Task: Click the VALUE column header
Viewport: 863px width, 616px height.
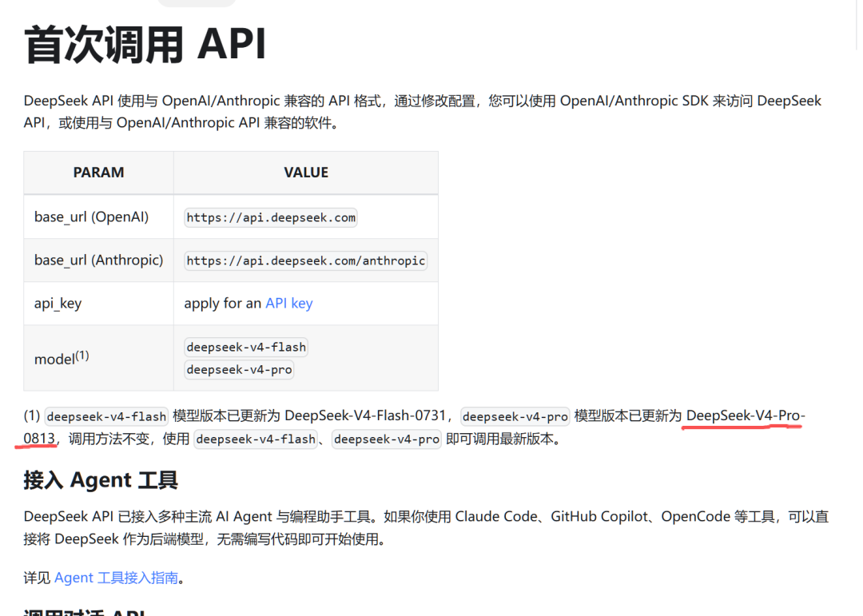Action: coord(306,173)
